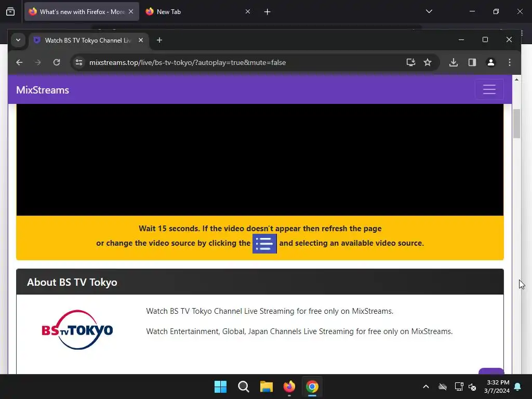Open File Explorer from taskbar
The width and height of the screenshot is (532, 399).
(267, 387)
